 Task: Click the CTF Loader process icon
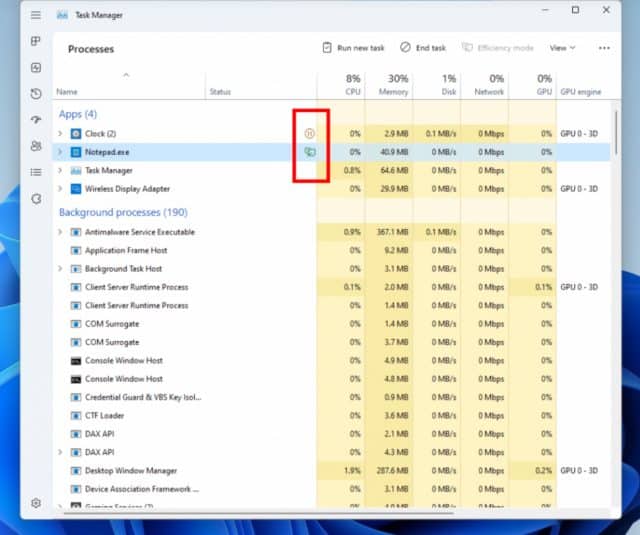(x=76, y=415)
